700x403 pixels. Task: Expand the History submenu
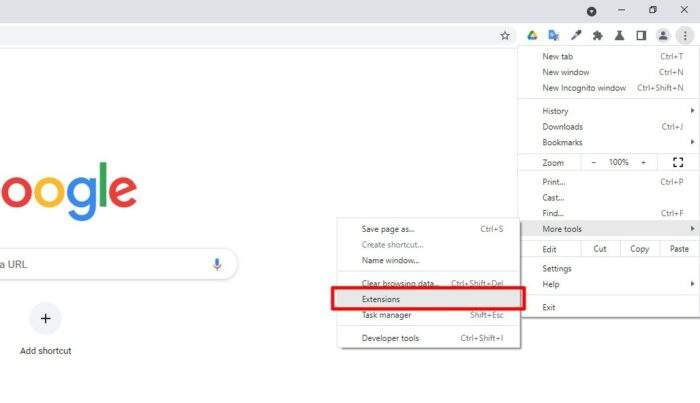point(609,111)
